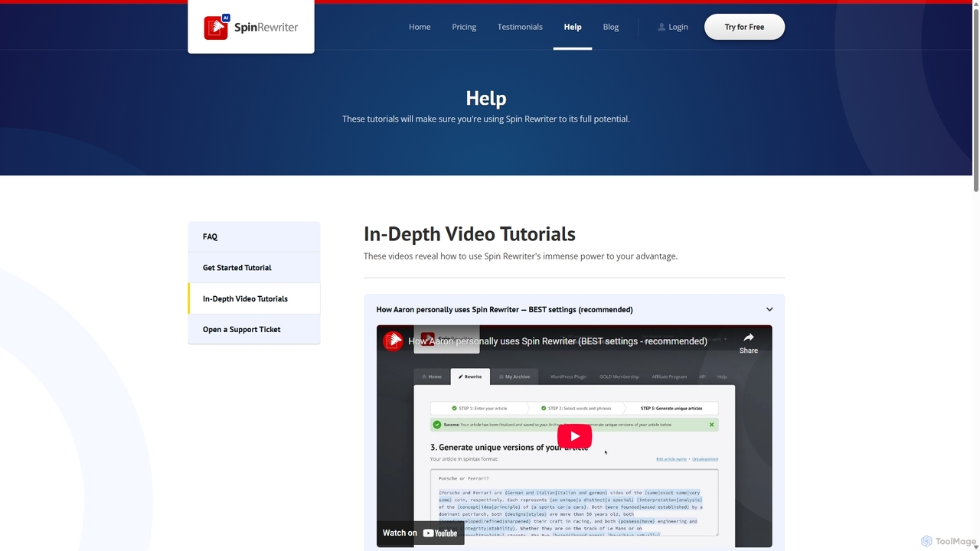Click the YouTube Share icon
980x551 pixels.
[x=748, y=342]
